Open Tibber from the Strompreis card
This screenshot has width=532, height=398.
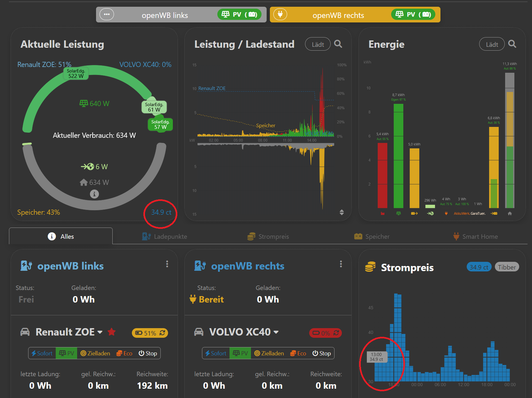click(x=507, y=267)
